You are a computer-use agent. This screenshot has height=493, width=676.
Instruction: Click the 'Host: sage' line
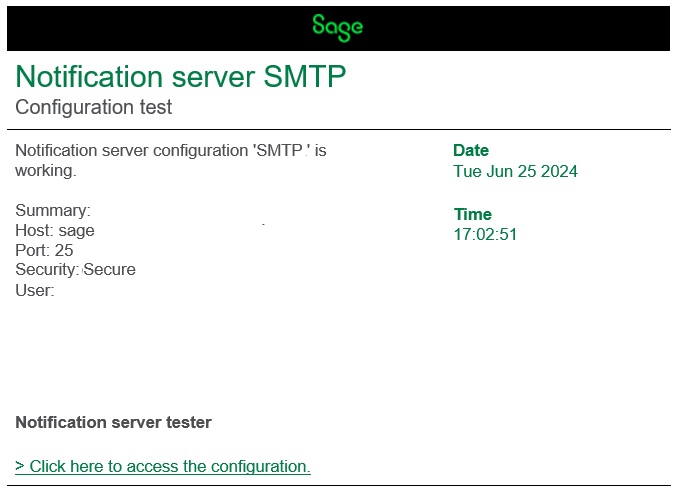55,231
